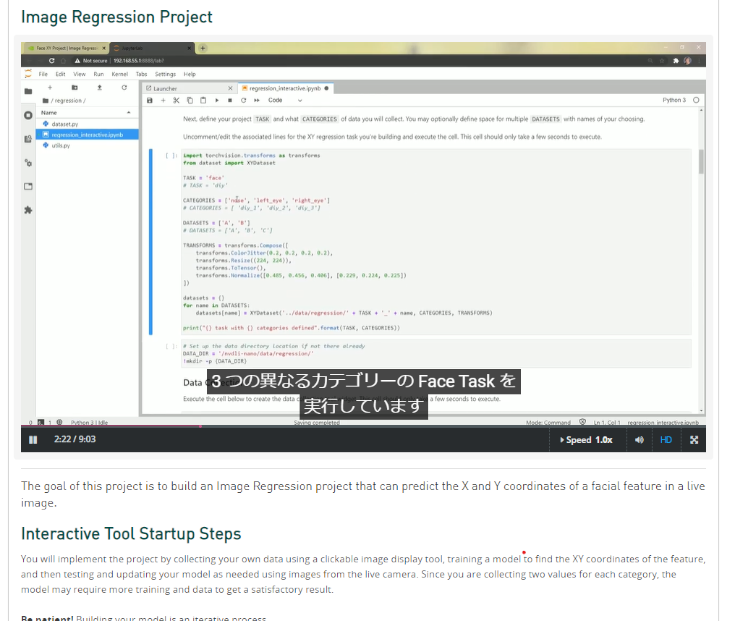Click the cut cell scissors icon
This screenshot has width=735, height=621.
(x=176, y=100)
